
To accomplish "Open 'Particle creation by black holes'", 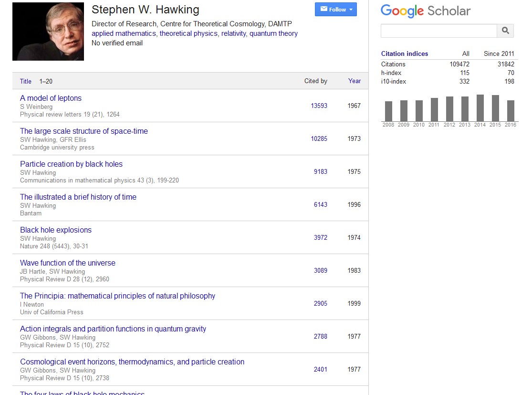I will click(x=71, y=164).
